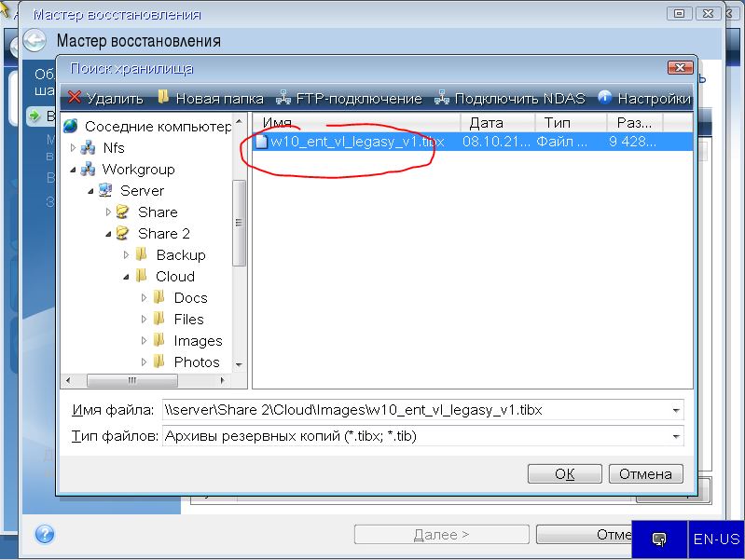This screenshot has height=560, width=745.
Task: Expand the Nfs tree node
Action: coord(73,147)
